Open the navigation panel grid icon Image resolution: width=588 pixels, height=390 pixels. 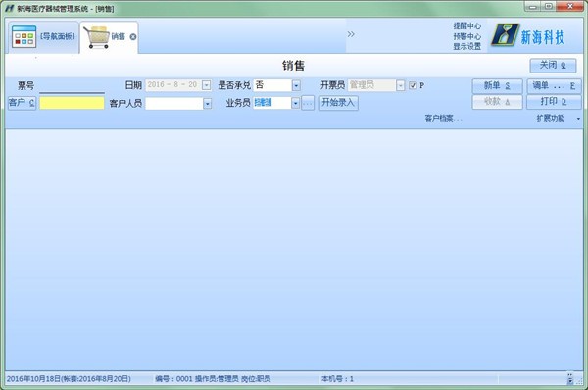(x=24, y=37)
